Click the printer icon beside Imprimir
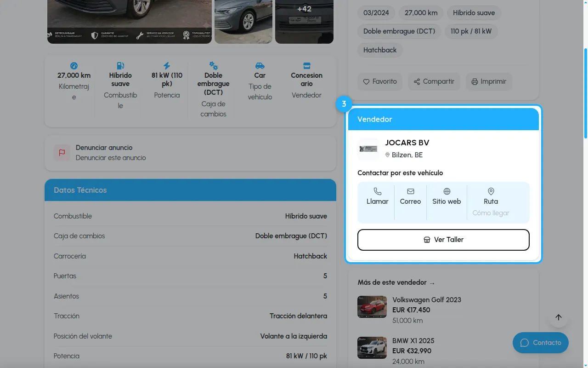Screen dimensions: 588x368 [x=475, y=81]
